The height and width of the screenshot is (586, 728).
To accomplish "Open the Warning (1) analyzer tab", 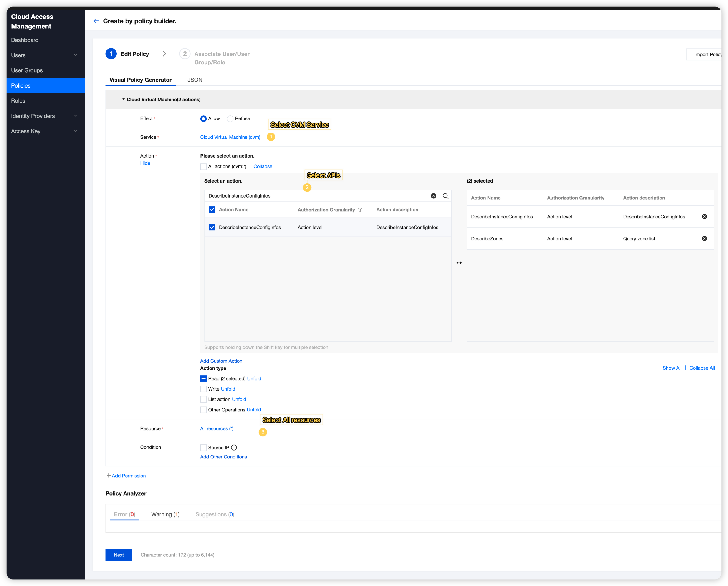I will click(165, 514).
